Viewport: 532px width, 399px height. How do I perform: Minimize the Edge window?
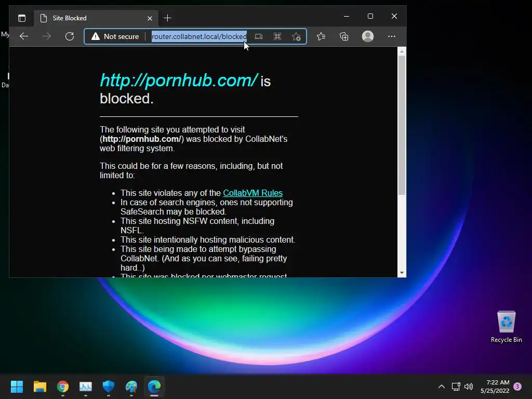pos(347,16)
